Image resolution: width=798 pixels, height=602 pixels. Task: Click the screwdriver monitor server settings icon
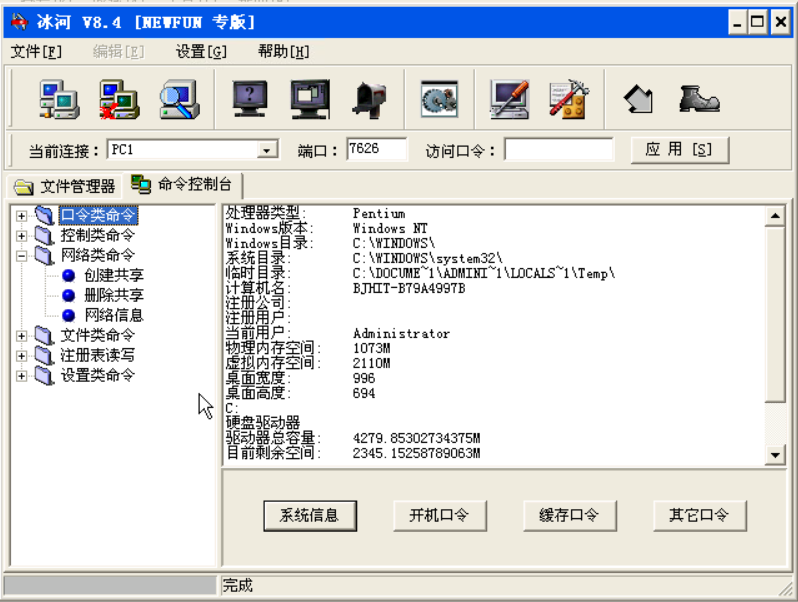pos(509,99)
